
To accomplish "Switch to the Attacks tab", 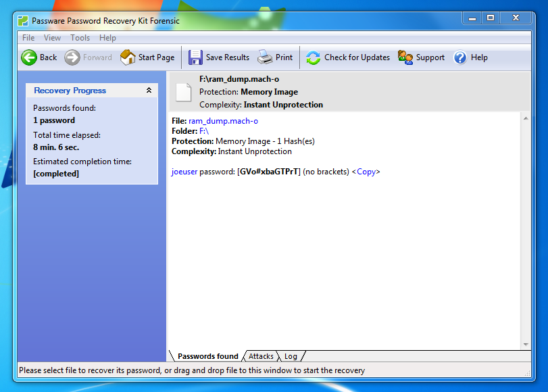I will point(261,356).
